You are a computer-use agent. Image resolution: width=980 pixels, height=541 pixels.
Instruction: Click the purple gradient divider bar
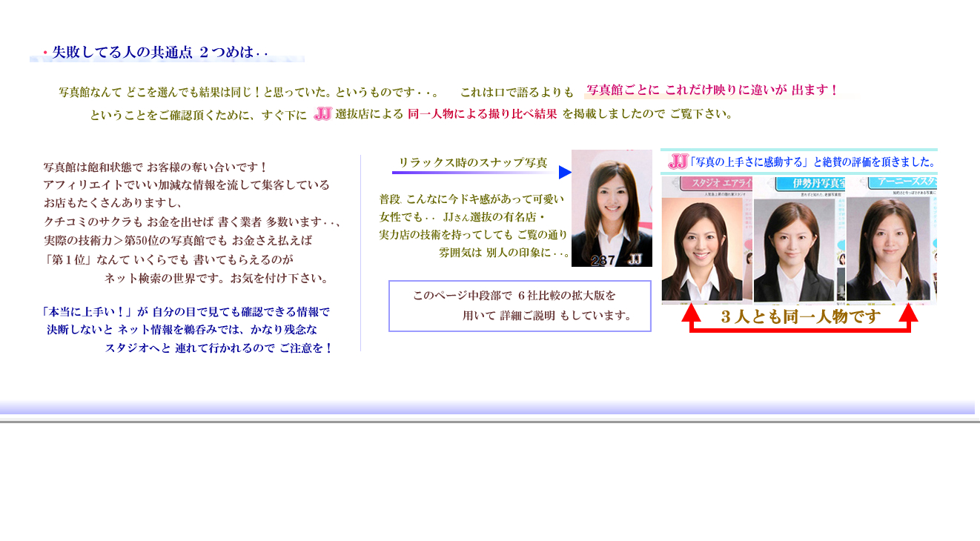click(487, 407)
